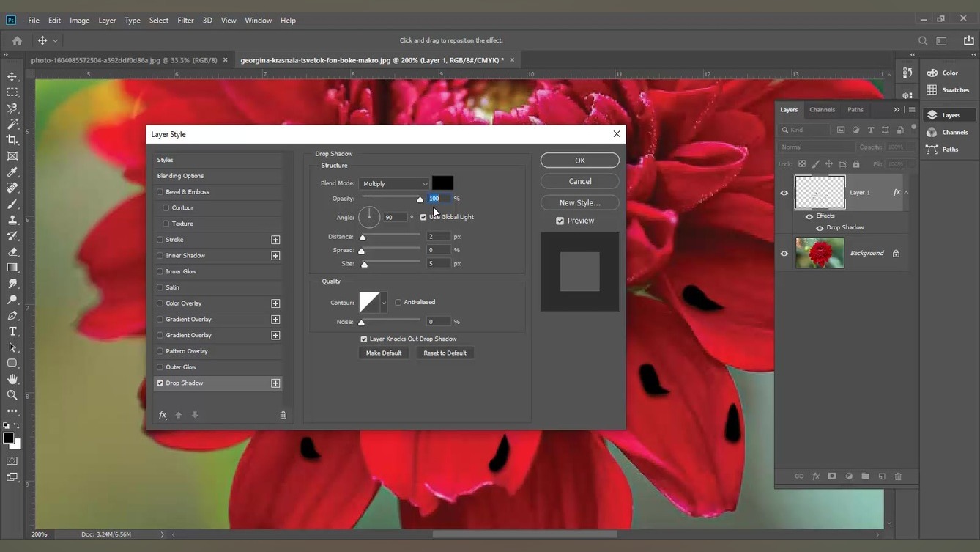Select the Crop tool in toolbar
This screenshot has width=980, height=552.
coord(12,140)
